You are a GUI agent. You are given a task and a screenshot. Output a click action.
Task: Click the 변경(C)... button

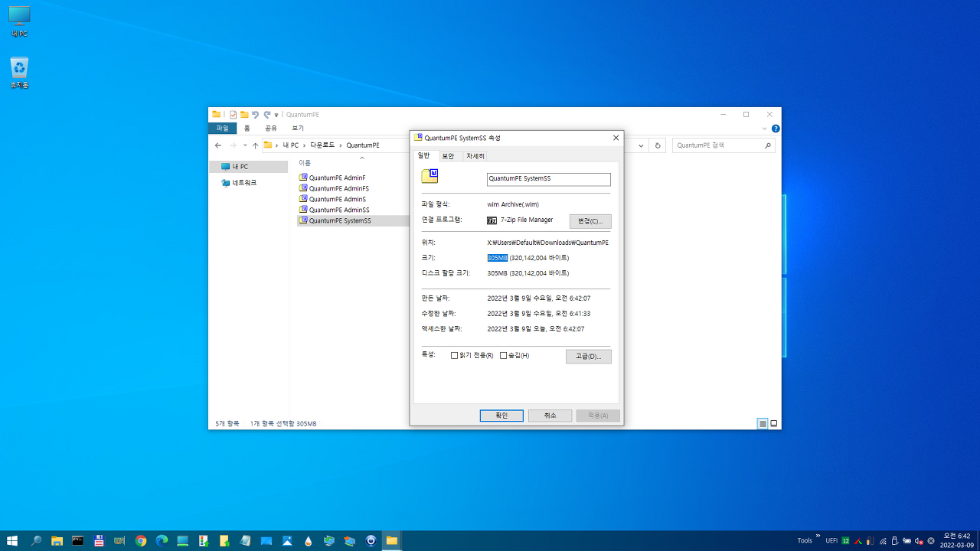coord(590,221)
